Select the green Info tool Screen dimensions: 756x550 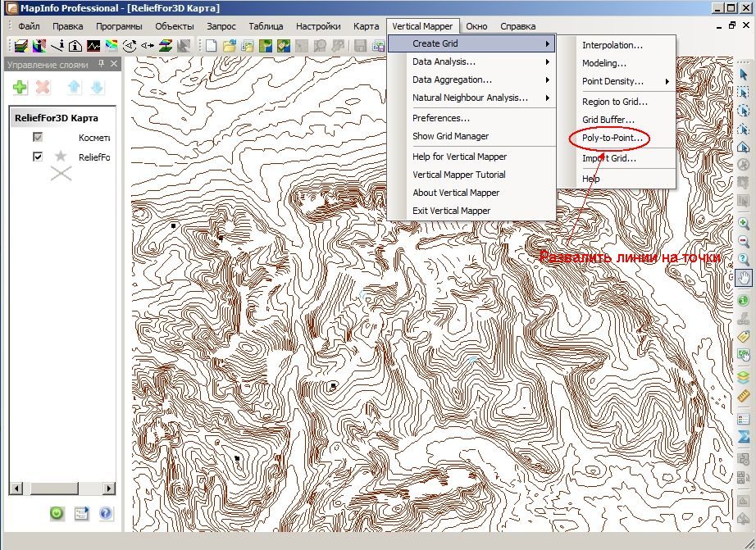[x=743, y=300]
